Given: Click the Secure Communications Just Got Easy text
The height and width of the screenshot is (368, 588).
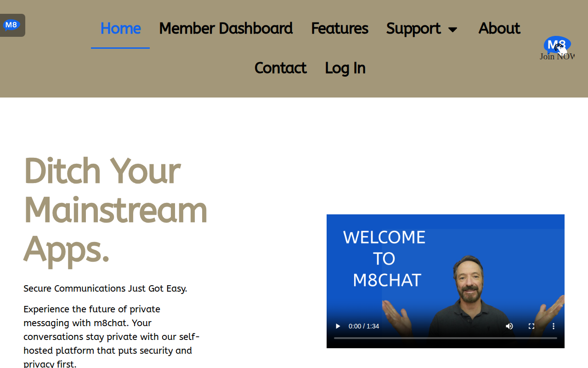Looking at the screenshot, I should (105, 288).
